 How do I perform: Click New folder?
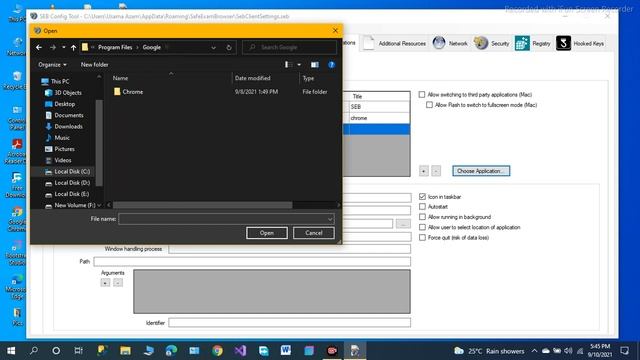(x=94, y=64)
